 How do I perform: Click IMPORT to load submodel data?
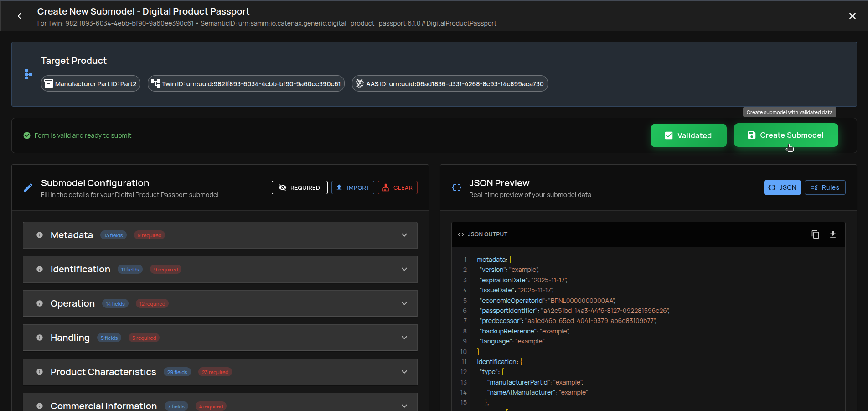tap(352, 187)
